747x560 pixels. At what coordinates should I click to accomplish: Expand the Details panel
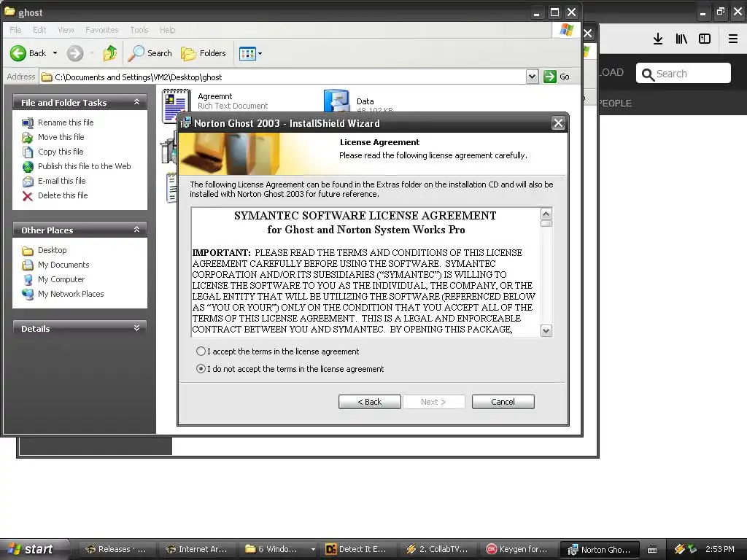coord(136,328)
